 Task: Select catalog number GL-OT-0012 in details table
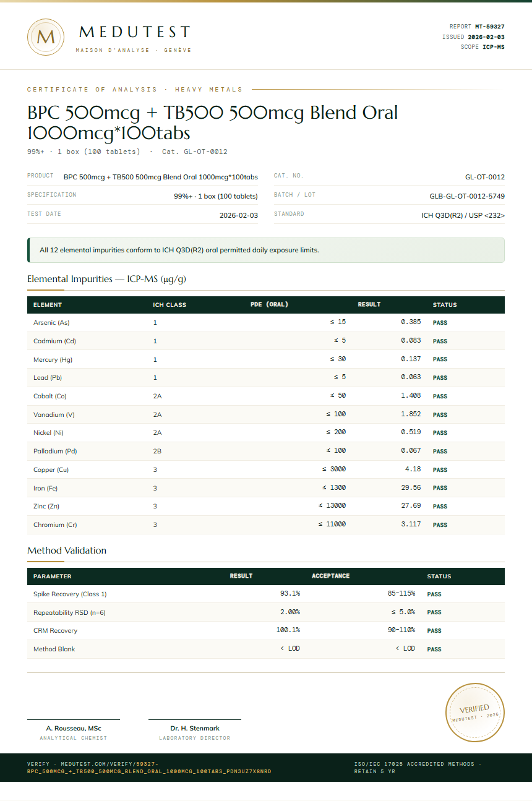pyautogui.click(x=485, y=177)
